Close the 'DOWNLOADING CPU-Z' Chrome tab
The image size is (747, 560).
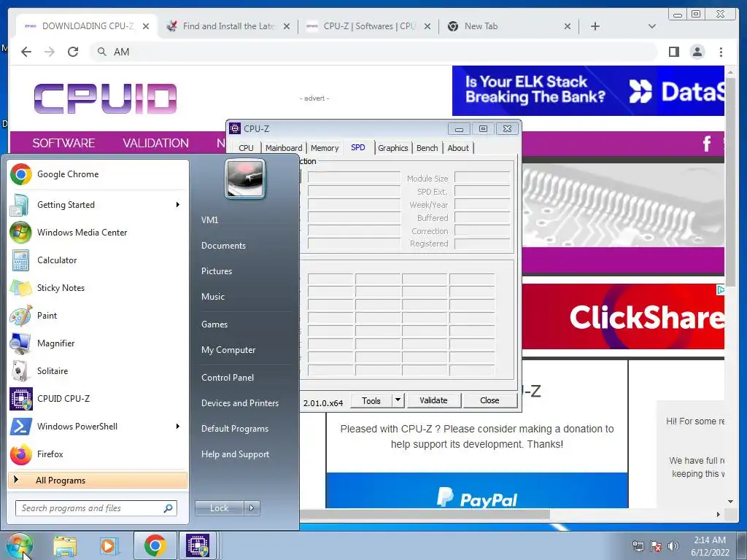coord(146,26)
